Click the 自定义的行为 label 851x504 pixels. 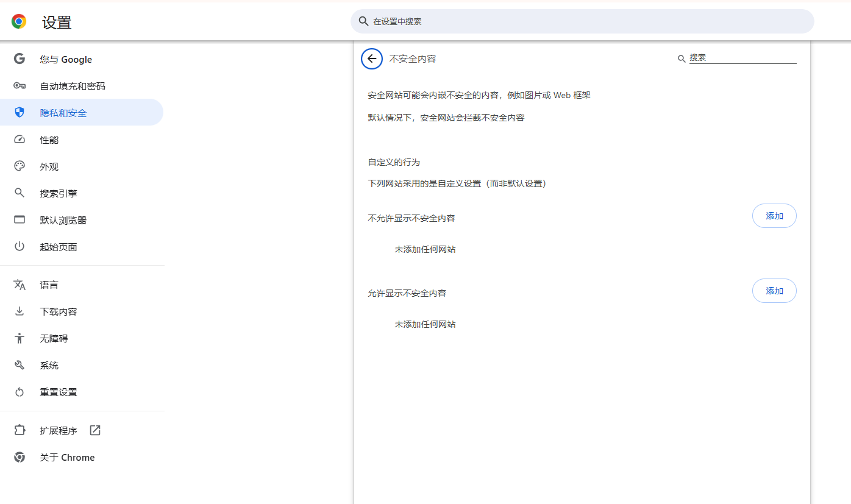pos(394,162)
